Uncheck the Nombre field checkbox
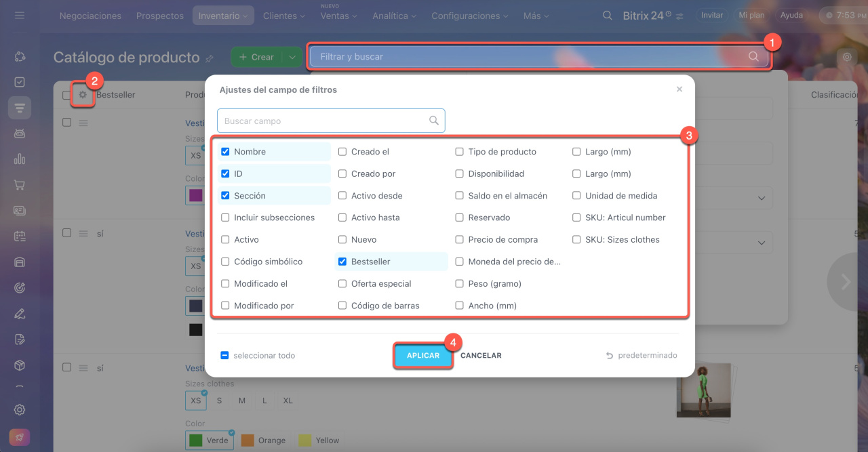 click(225, 152)
